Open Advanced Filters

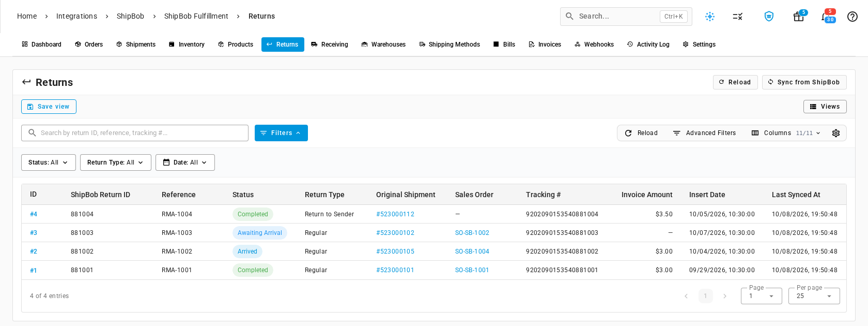tap(704, 133)
